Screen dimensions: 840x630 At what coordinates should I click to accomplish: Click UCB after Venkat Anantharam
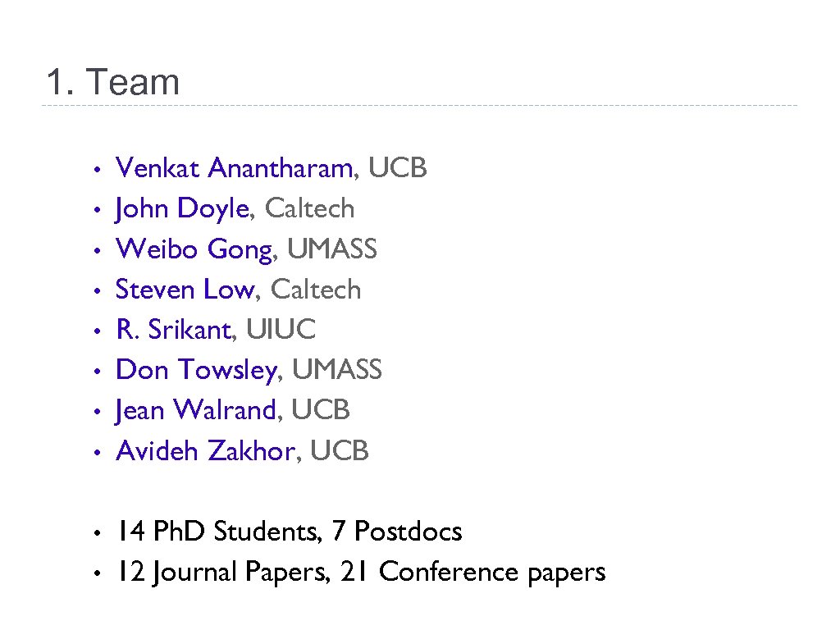(x=398, y=169)
